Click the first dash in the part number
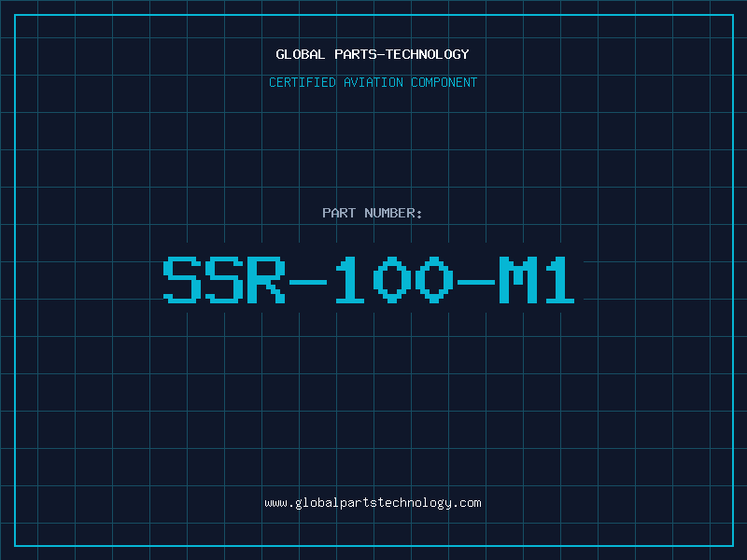This screenshot has height=560, width=747. tap(308, 280)
